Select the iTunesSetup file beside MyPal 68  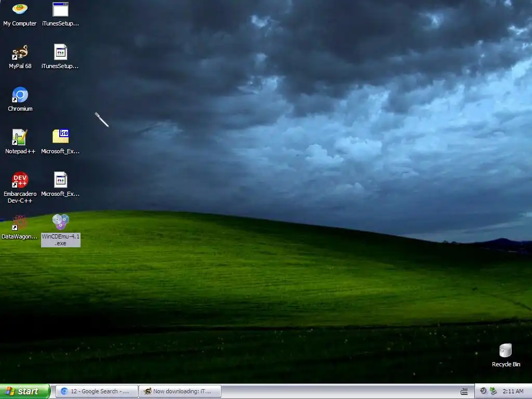point(60,57)
